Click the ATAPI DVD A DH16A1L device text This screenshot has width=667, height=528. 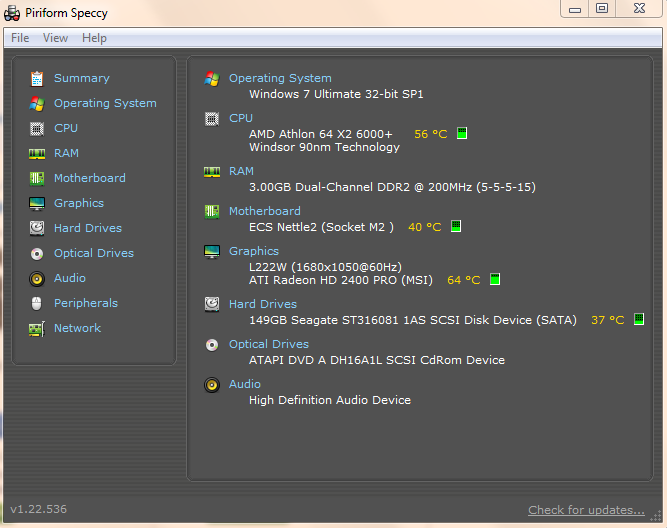[377, 360]
